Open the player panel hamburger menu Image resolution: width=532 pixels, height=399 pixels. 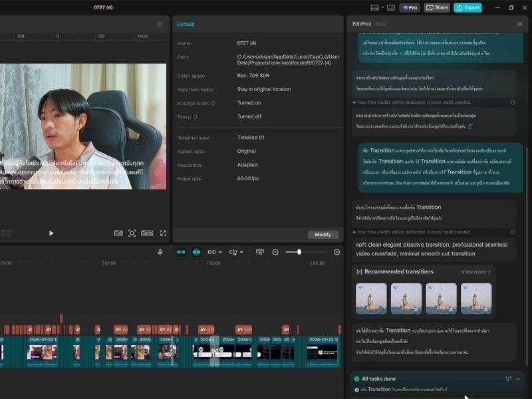point(160,24)
